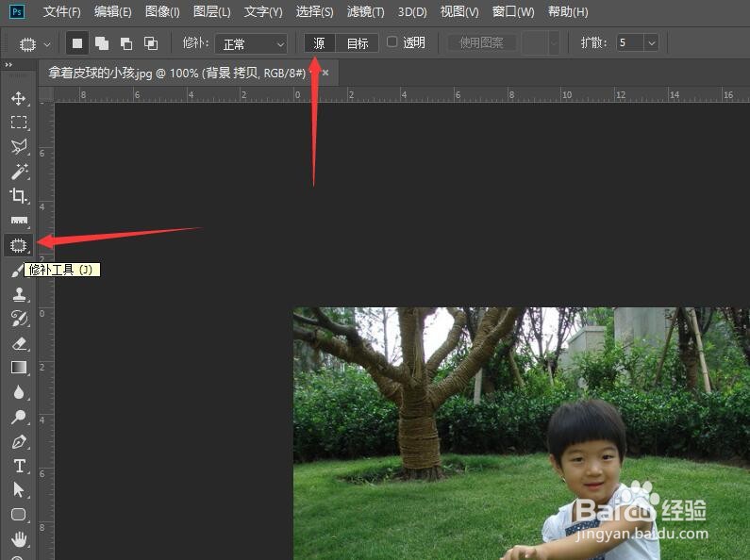Viewport: 750px width, 560px height.
Task: Select the Rounded Rectangle shape tool
Action: tap(19, 515)
